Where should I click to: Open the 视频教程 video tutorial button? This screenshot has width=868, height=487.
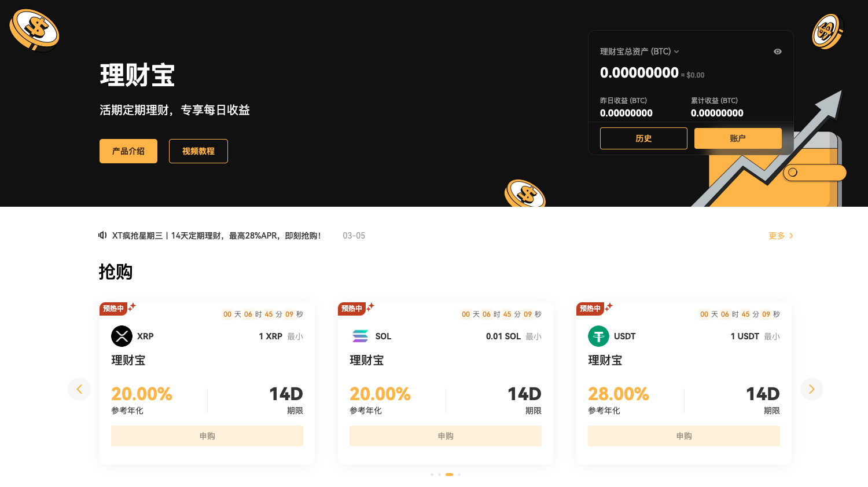(x=198, y=151)
